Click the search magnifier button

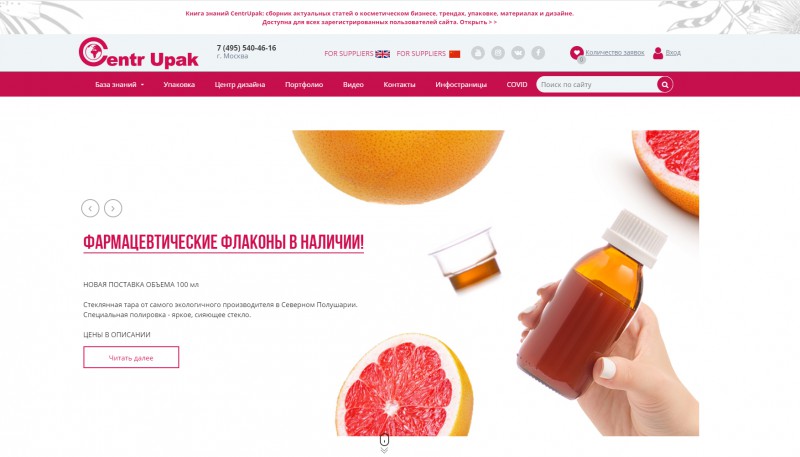665,85
